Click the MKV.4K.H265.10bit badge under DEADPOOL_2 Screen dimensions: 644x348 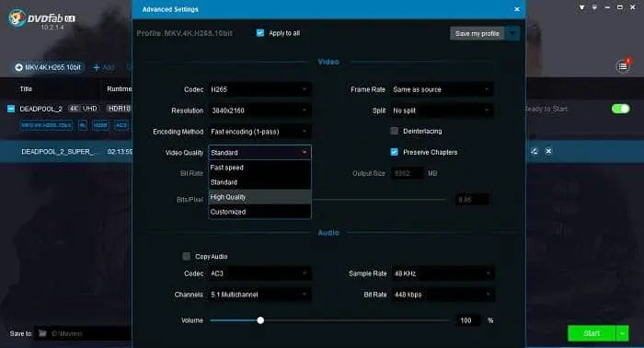pos(46,125)
